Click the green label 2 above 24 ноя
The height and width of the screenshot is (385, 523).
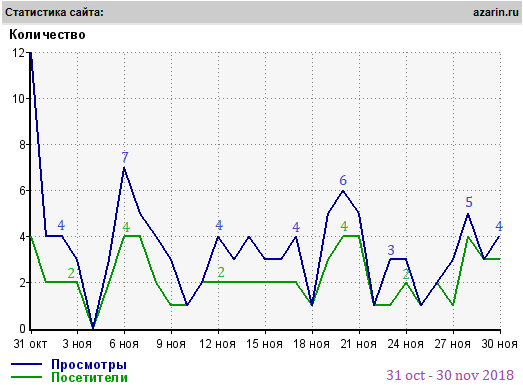coord(406,275)
